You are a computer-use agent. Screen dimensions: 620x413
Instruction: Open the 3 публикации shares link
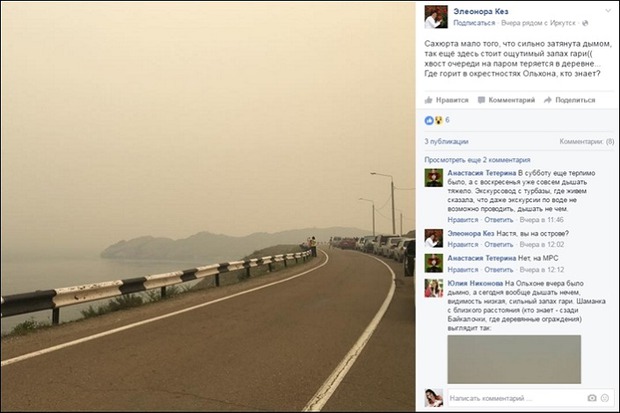pyautogui.click(x=446, y=142)
